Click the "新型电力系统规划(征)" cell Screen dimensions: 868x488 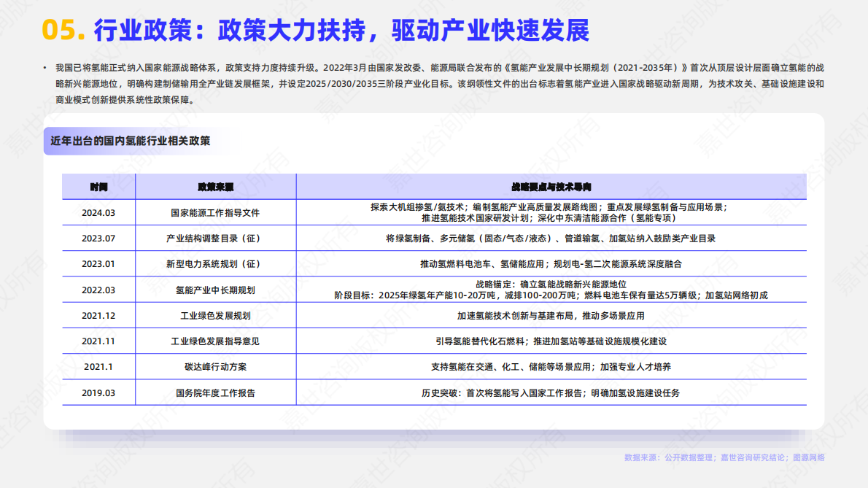point(215,264)
